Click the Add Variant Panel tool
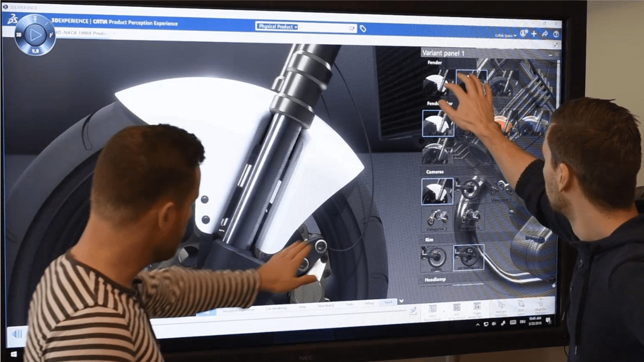Screen dimensions: 644x362 457,311
